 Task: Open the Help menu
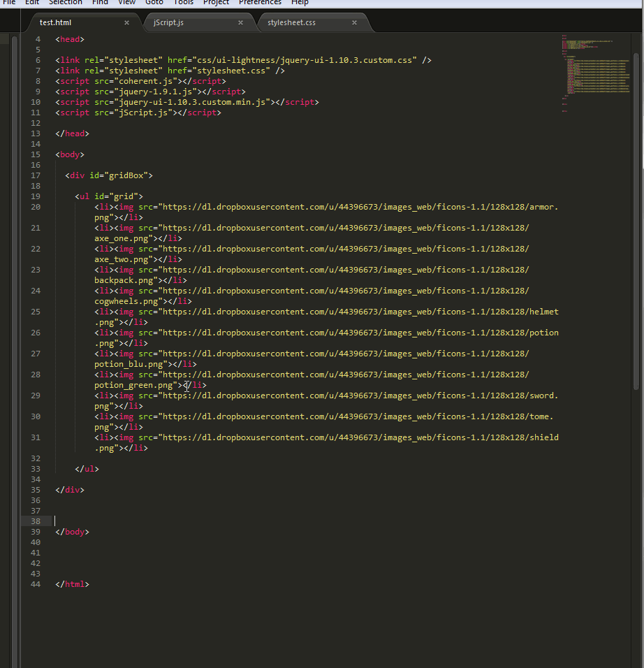[x=300, y=3]
